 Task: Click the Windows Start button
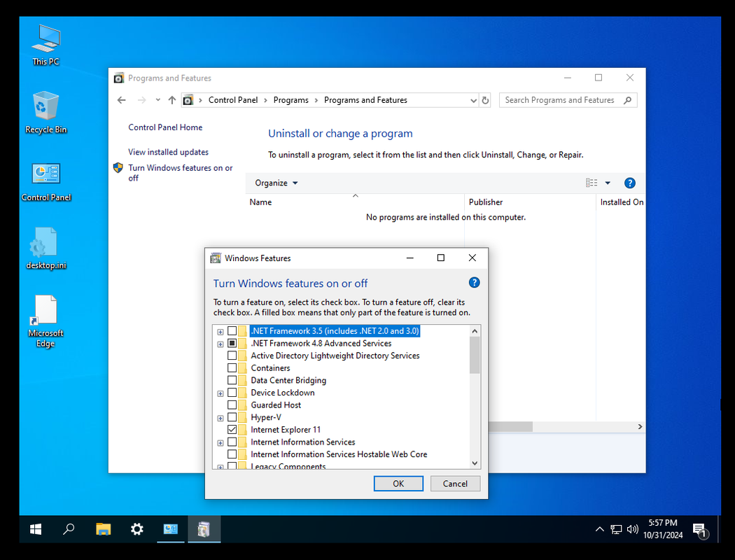coord(36,529)
